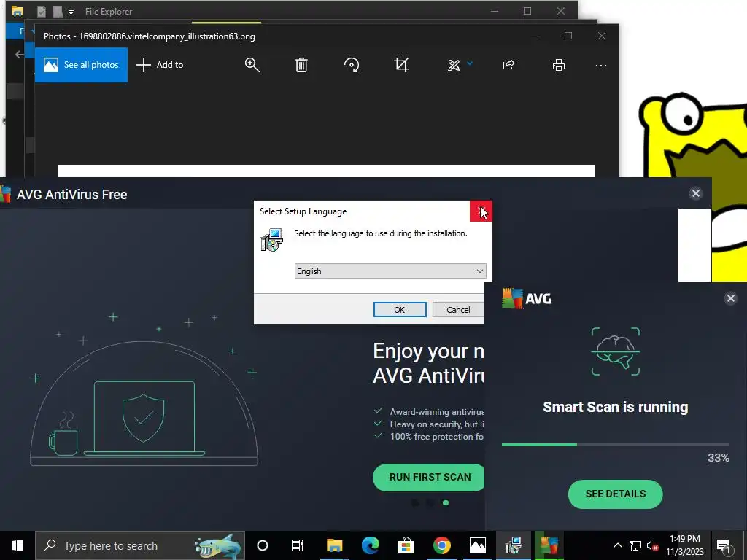Click the Smart Scan progress bar
747x560 pixels.
coord(615,445)
